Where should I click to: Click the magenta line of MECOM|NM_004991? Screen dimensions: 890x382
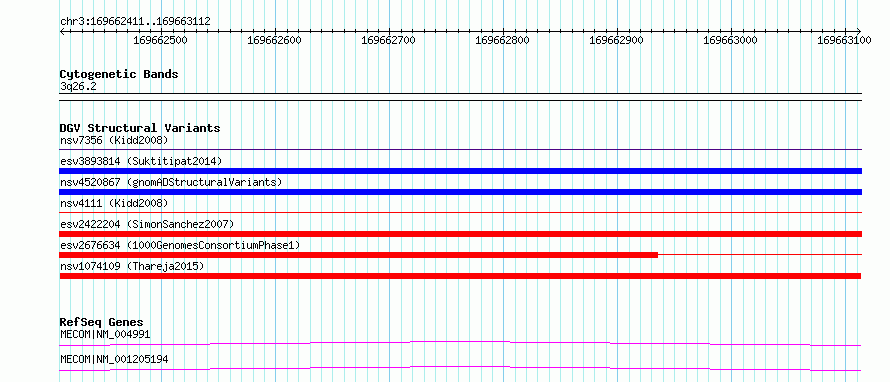(x=460, y=343)
